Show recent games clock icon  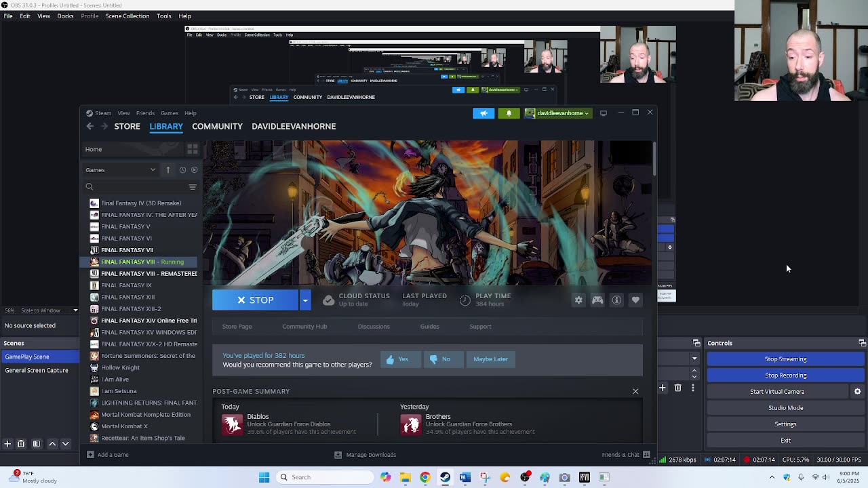(182, 170)
